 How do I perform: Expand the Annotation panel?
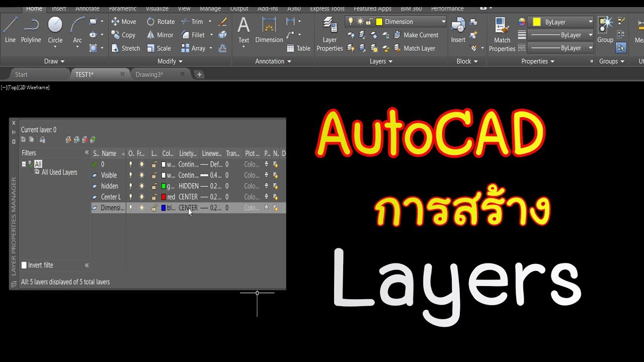(x=273, y=61)
